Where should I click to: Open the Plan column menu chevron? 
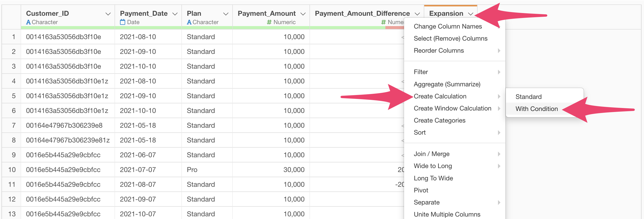coord(226,14)
